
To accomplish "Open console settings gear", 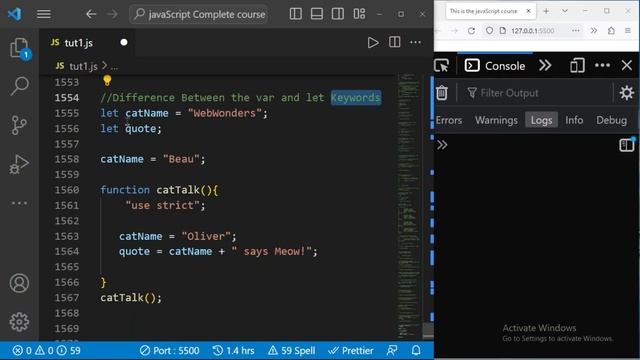I will click(x=627, y=93).
